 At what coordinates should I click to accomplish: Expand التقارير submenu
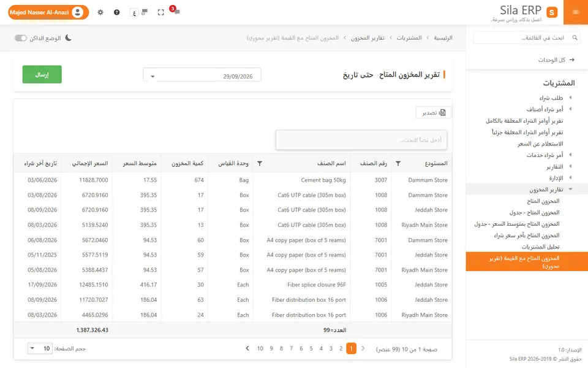point(570,166)
